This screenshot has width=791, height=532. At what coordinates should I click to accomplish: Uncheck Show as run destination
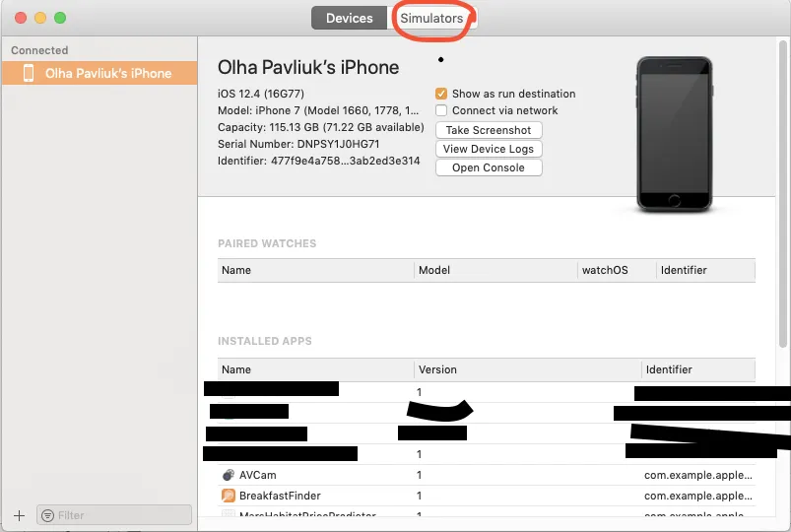[x=441, y=94]
